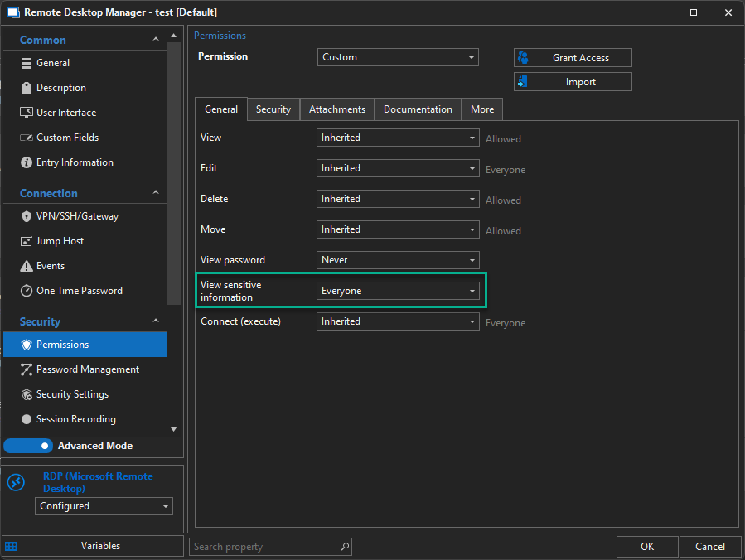Click the Password Management icon
This screenshot has width=745, height=560.
tap(27, 369)
